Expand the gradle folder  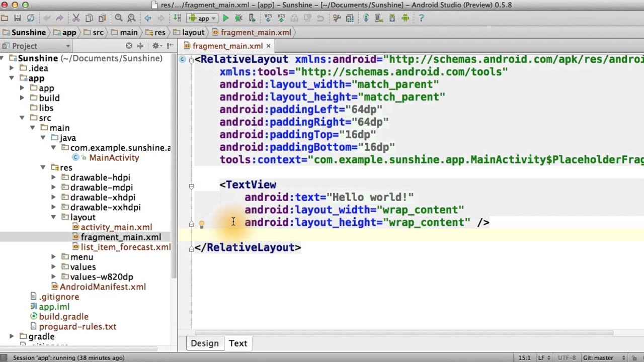tap(11, 336)
